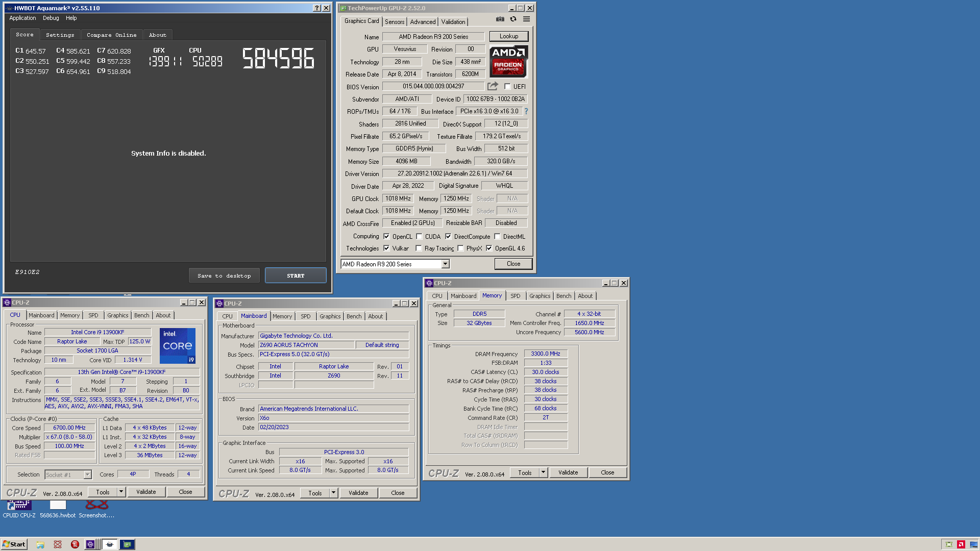
Task: Switch to Compare Online tab
Action: [112, 35]
